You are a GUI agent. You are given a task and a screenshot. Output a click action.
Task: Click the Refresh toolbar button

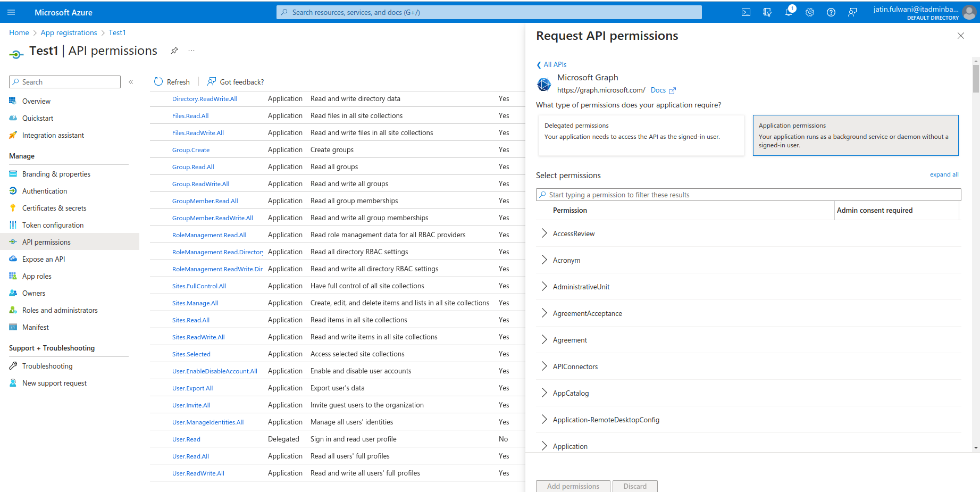click(x=172, y=82)
